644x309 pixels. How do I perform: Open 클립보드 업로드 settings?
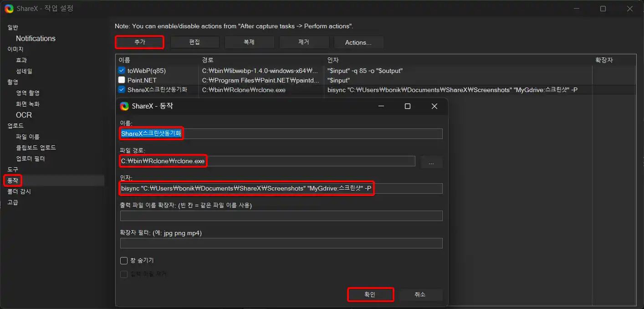point(36,148)
